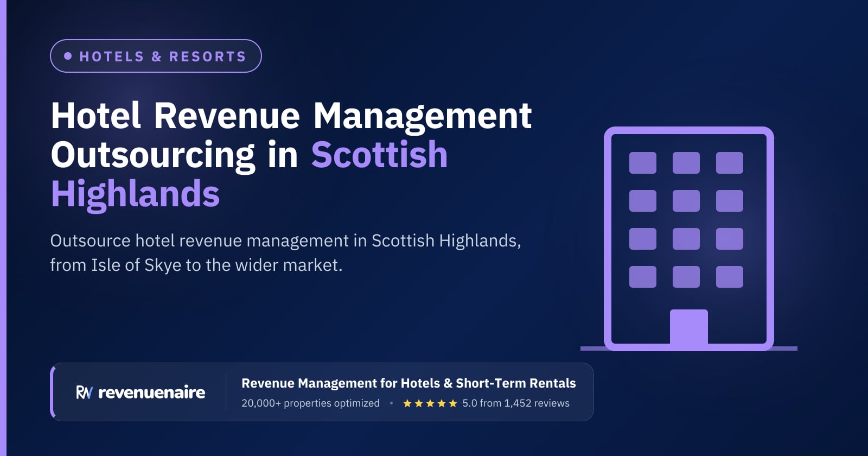Click the 'Outsource hotel revenue management' subtitle line
The width and height of the screenshot is (868, 456).
pyautogui.click(x=285, y=240)
